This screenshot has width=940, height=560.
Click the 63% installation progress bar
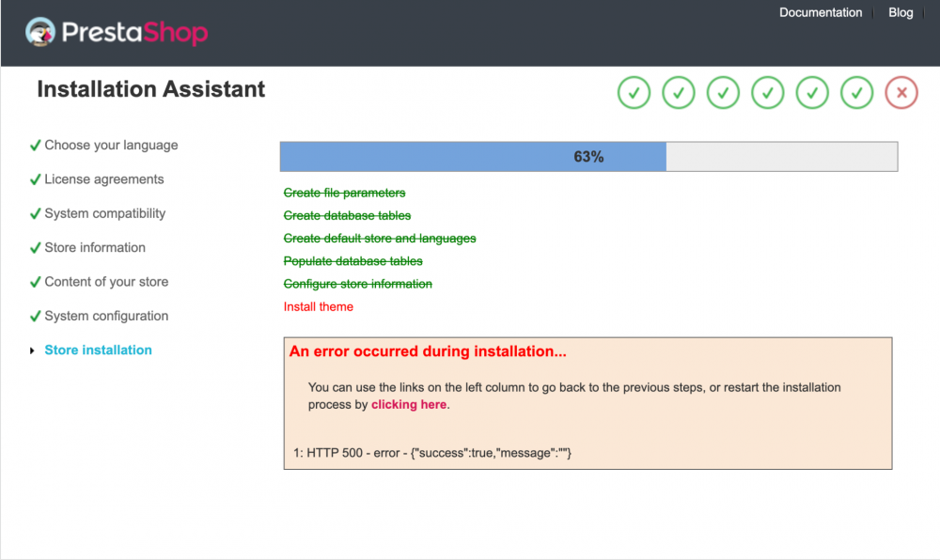(588, 157)
